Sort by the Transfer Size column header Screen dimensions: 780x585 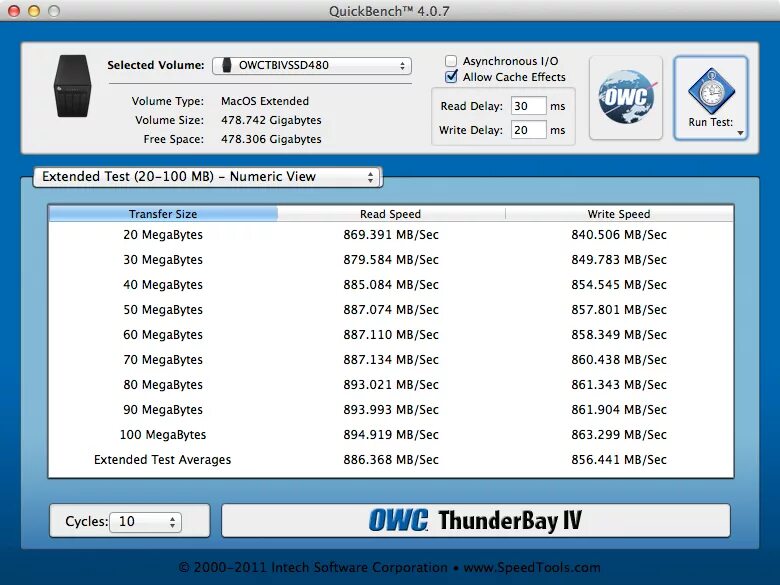163,214
